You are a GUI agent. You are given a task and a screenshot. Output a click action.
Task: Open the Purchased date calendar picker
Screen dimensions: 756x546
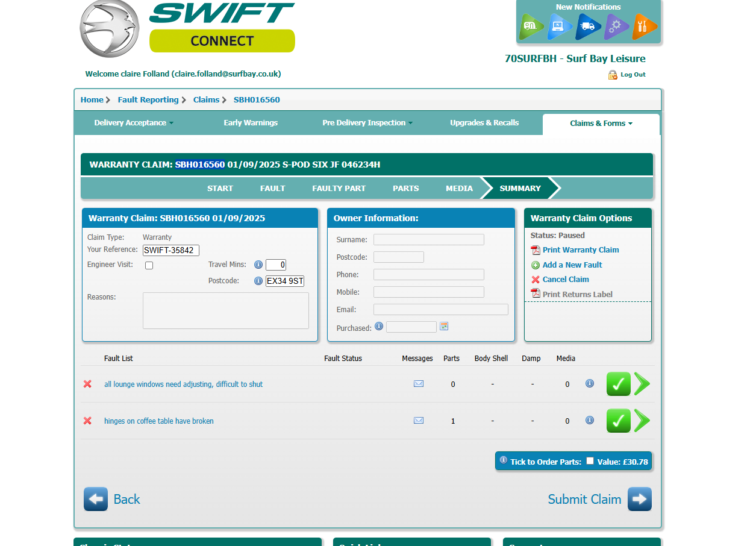point(444,326)
